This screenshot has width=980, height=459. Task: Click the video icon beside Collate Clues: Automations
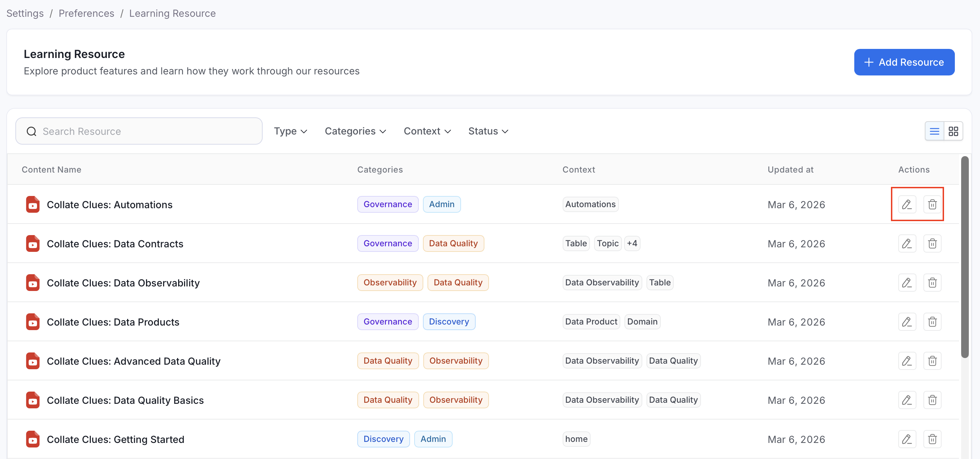pyautogui.click(x=33, y=204)
